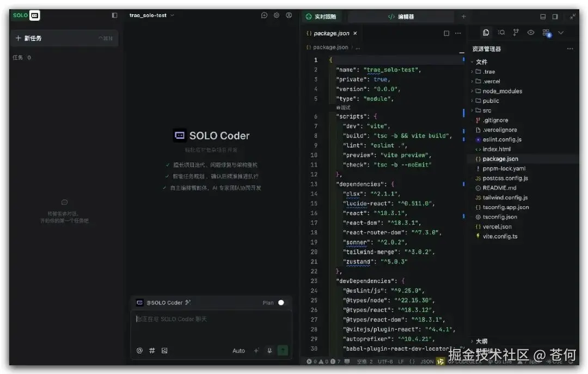Viewport: 588px width, 374px height.
Task: Select package.json in file tree
Action: (524, 159)
